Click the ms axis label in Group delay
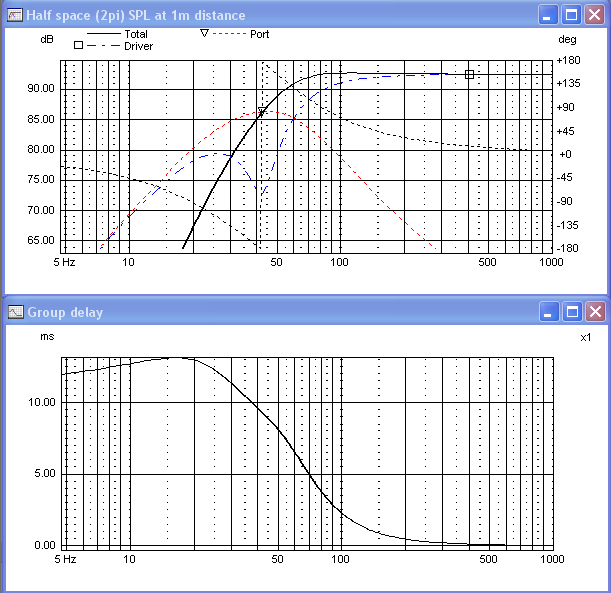Screen dimensions: 611x593 coord(47,337)
